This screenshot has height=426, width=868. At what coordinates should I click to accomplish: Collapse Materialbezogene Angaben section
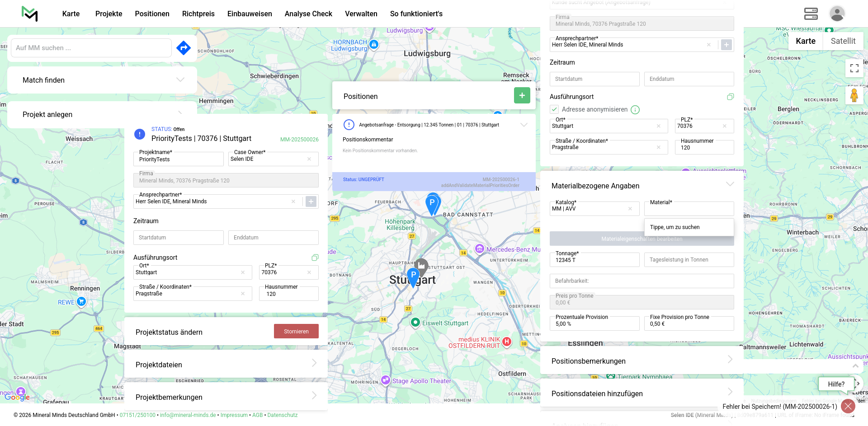coord(730,184)
